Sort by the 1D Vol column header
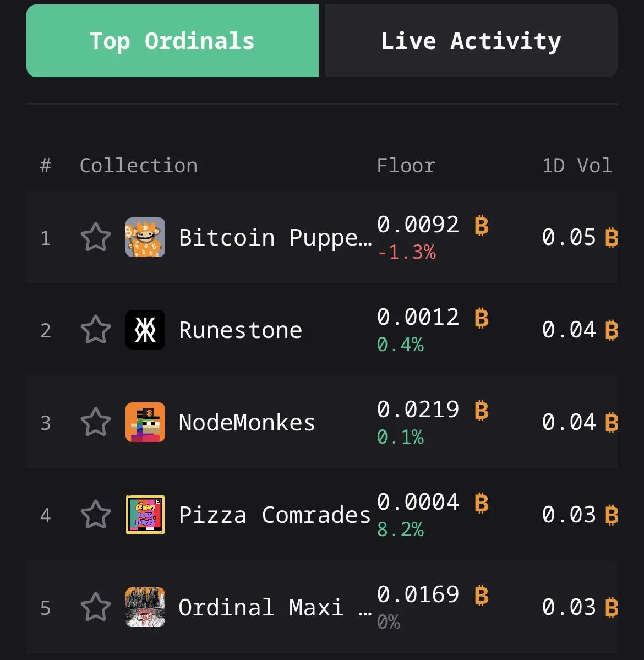644x660 pixels. 577,166
